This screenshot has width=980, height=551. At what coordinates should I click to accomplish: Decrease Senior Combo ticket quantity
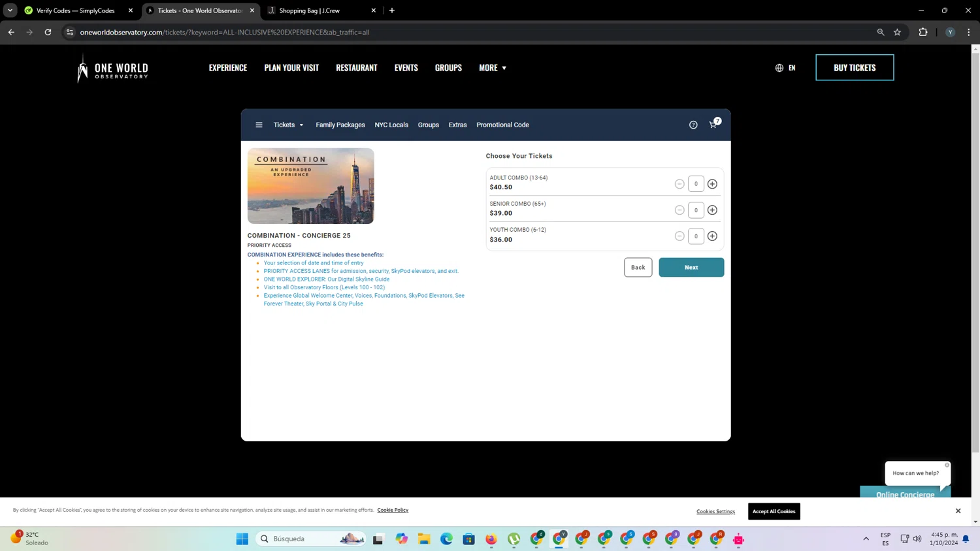[x=679, y=210]
